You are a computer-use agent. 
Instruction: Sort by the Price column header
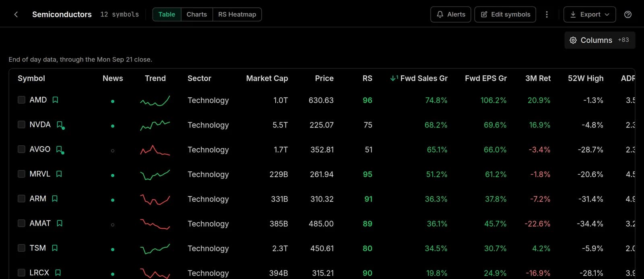324,78
